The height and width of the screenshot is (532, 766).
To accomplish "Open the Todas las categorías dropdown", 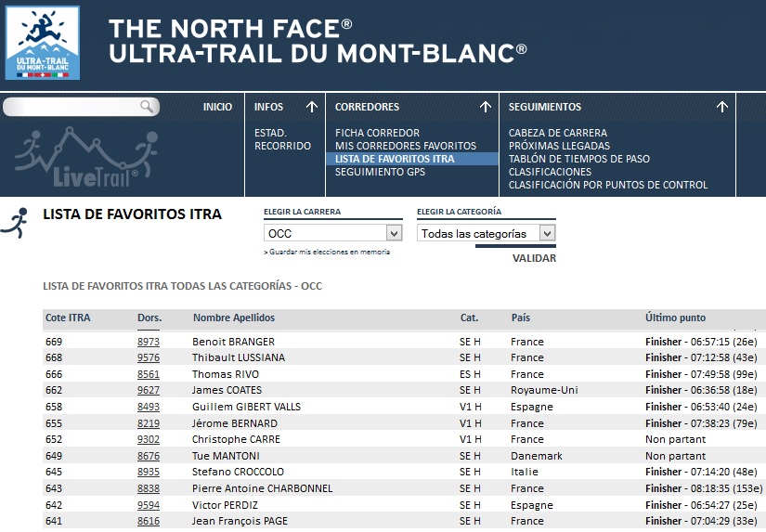I will coord(547,233).
